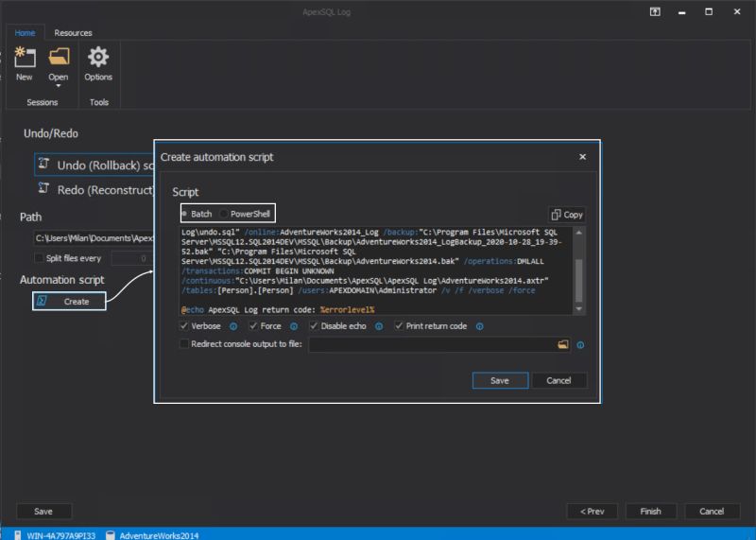Click the redirect output file path field
The image size is (756, 540).
click(x=432, y=344)
